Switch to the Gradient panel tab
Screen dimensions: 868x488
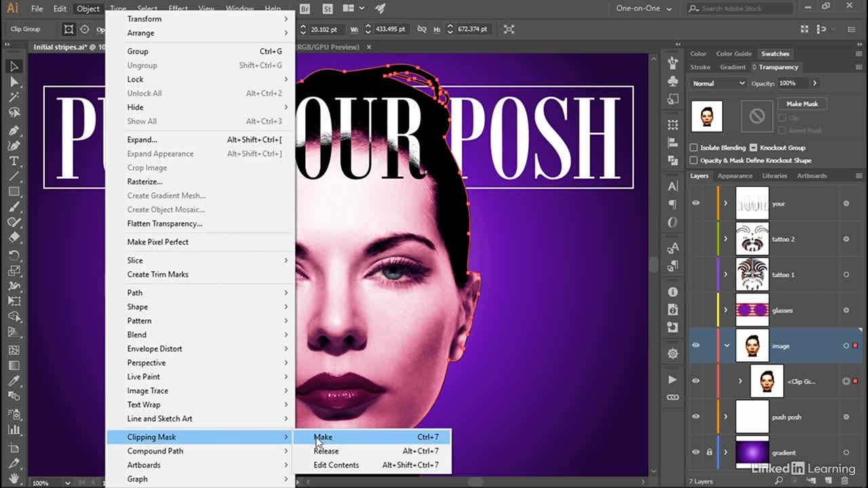[x=732, y=67]
